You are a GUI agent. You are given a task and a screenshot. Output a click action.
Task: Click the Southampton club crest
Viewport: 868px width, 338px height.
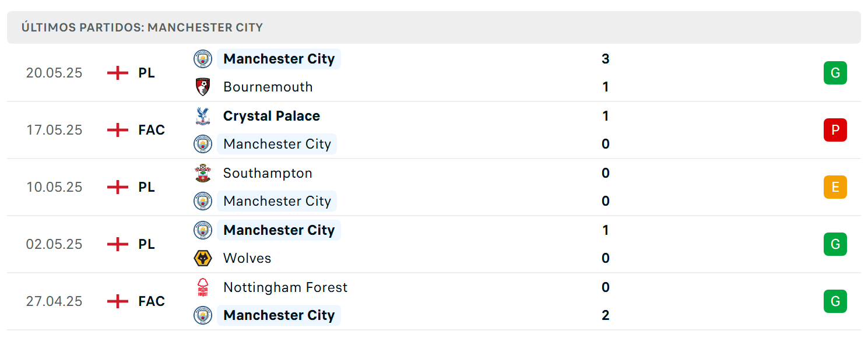(x=203, y=173)
